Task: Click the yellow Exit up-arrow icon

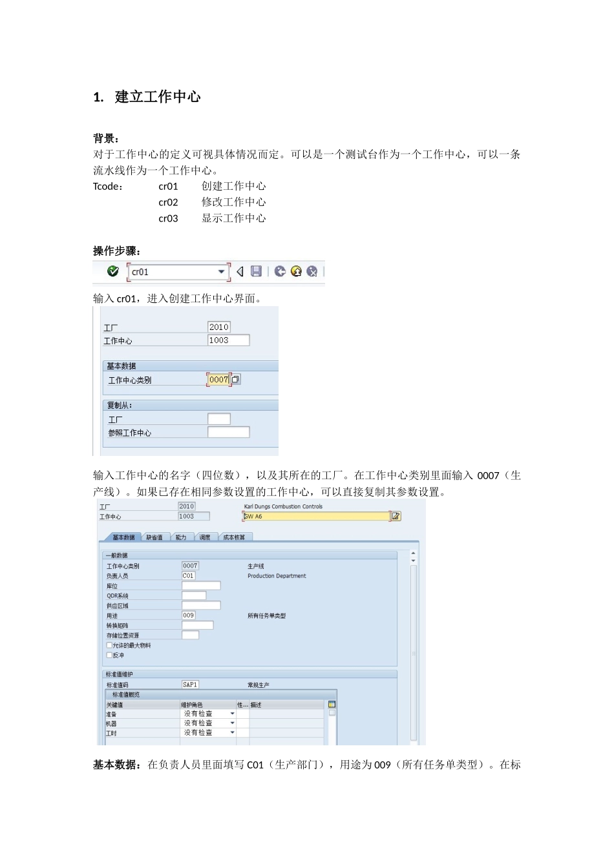Action: tap(296, 271)
